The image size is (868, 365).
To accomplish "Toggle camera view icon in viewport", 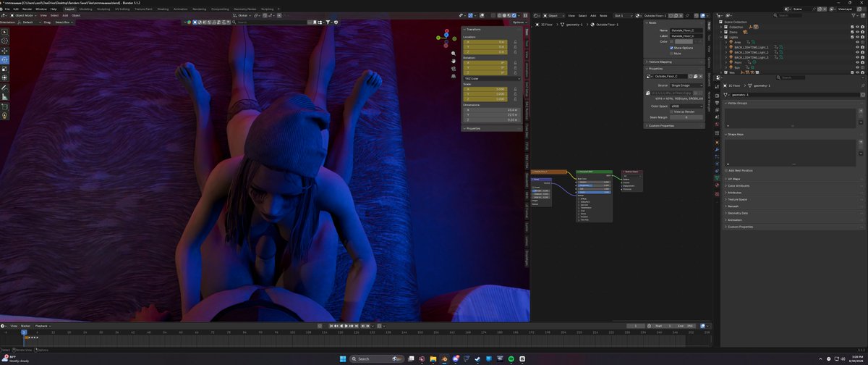I will [x=454, y=69].
